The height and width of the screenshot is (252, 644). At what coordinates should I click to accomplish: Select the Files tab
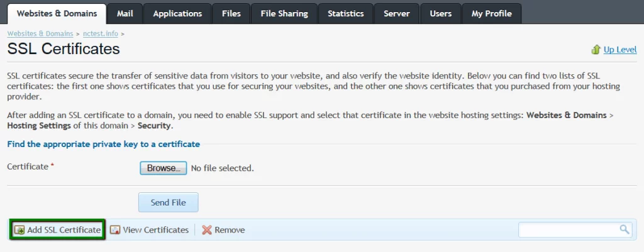point(231,13)
